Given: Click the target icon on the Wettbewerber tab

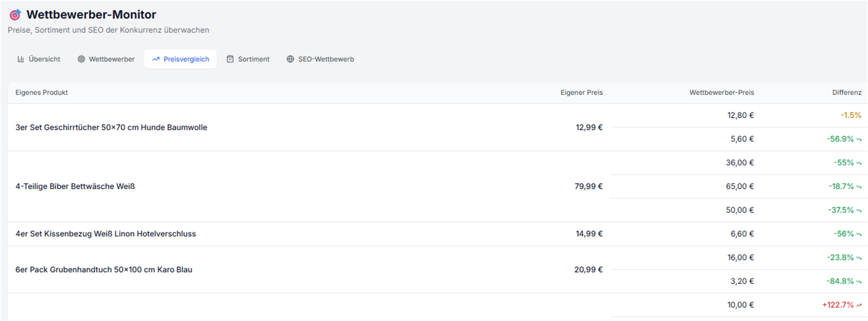Looking at the screenshot, I should click(x=81, y=59).
